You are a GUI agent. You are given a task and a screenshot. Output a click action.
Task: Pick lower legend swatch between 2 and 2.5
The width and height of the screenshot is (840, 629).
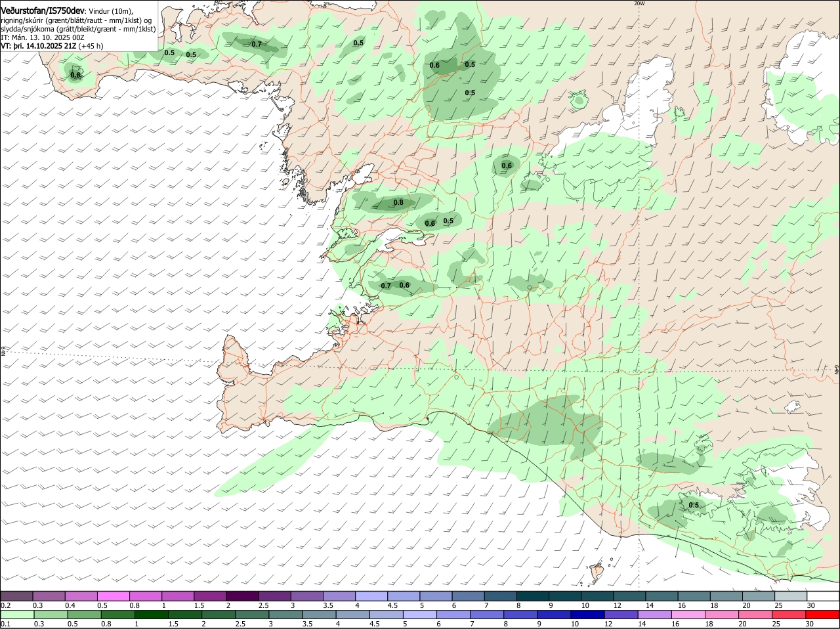pyautogui.click(x=219, y=615)
